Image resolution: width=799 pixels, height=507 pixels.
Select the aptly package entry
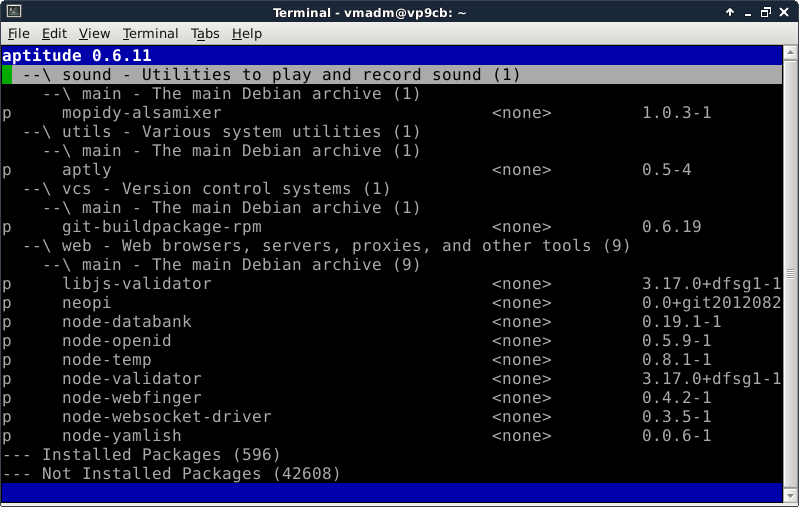pyautogui.click(x=86, y=170)
